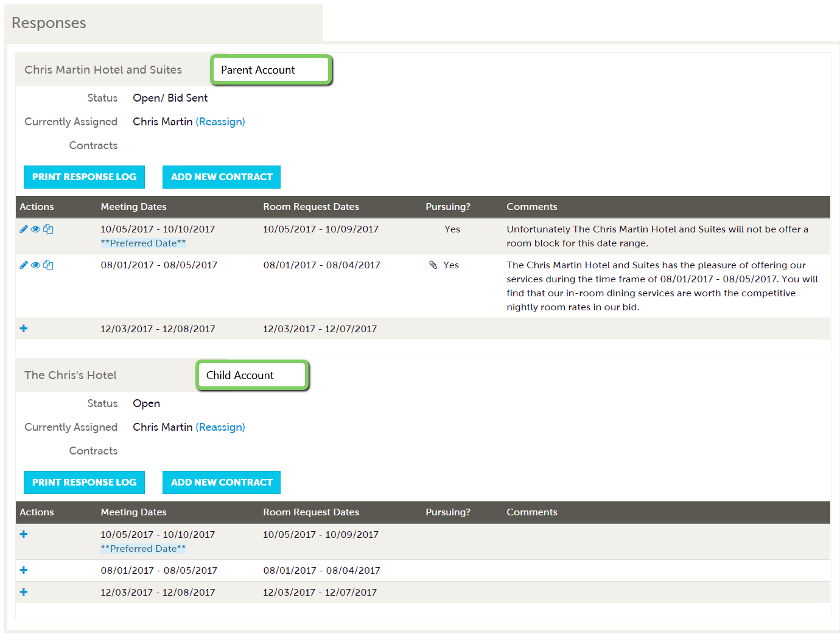Click comment starting 'Unfortunately The Chris Martin Hotel'
The width and height of the screenshot is (840, 634).
(657, 236)
